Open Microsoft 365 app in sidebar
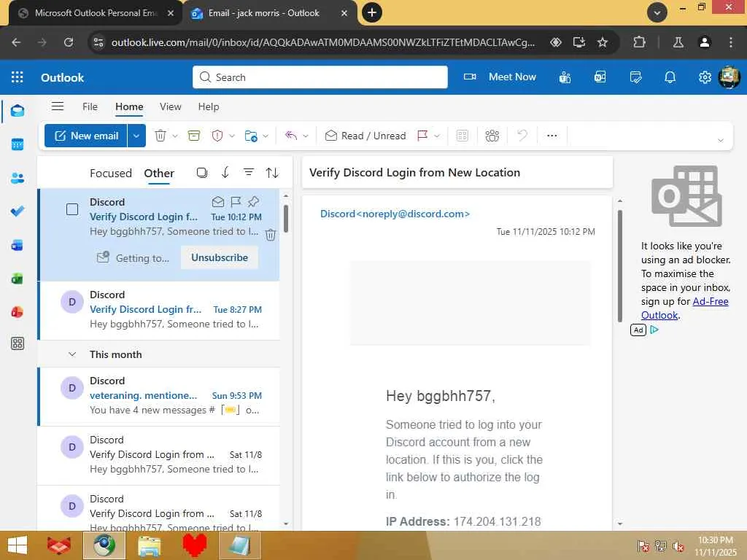This screenshot has width=747, height=560. [x=18, y=312]
